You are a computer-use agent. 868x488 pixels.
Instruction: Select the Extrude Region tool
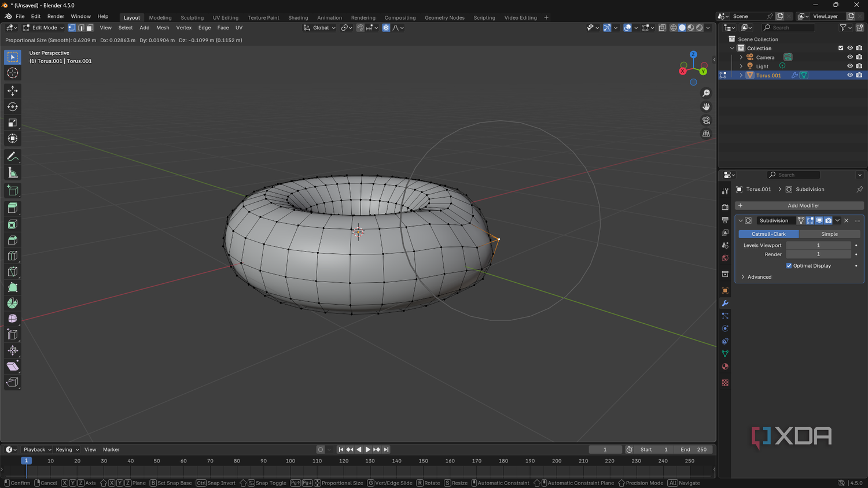click(x=13, y=208)
